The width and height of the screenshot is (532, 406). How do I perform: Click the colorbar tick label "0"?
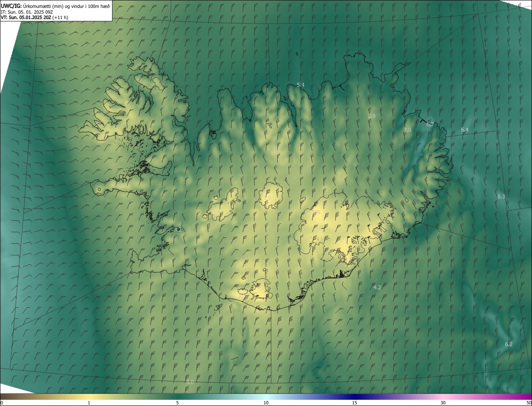pos(2,403)
